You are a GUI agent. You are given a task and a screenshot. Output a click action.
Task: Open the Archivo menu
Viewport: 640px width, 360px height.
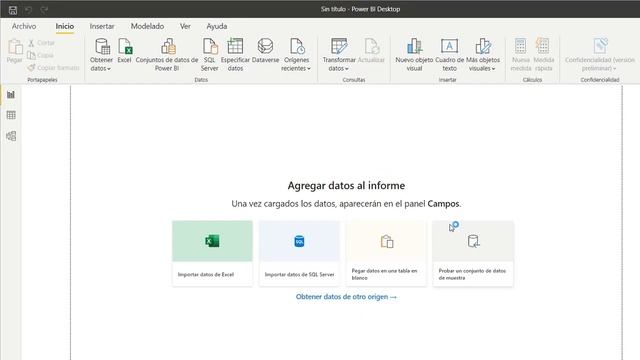pos(24,26)
